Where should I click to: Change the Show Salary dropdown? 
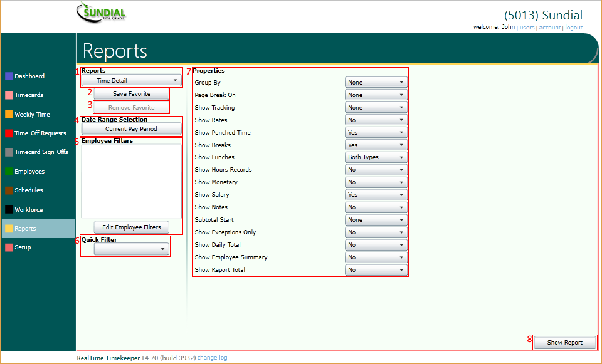click(x=376, y=194)
